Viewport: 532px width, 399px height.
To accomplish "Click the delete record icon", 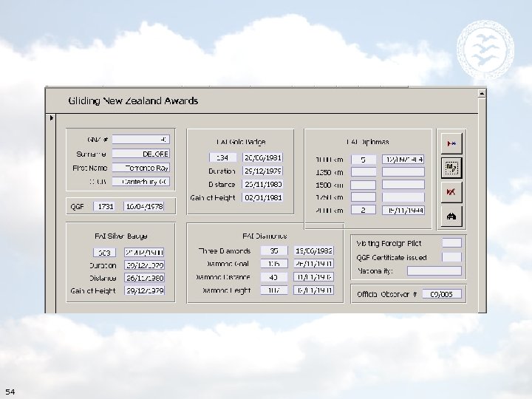I will 451,192.
